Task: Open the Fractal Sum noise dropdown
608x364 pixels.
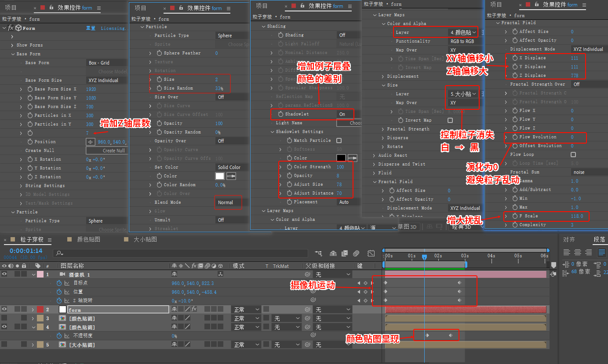Action: [x=589, y=172]
